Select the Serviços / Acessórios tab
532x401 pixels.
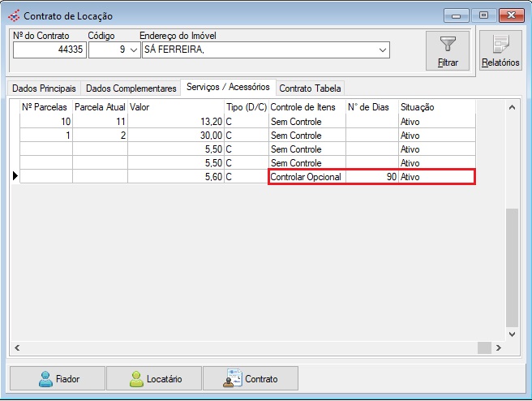pyautogui.click(x=228, y=87)
